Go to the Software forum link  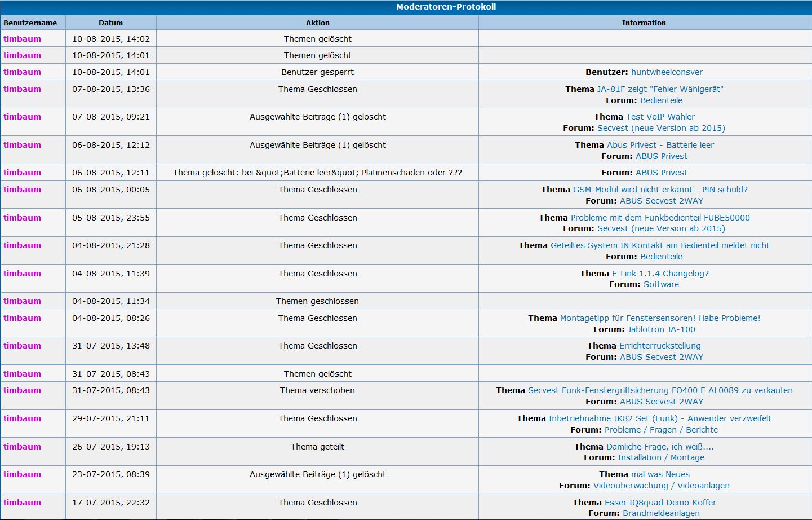pyautogui.click(x=661, y=284)
